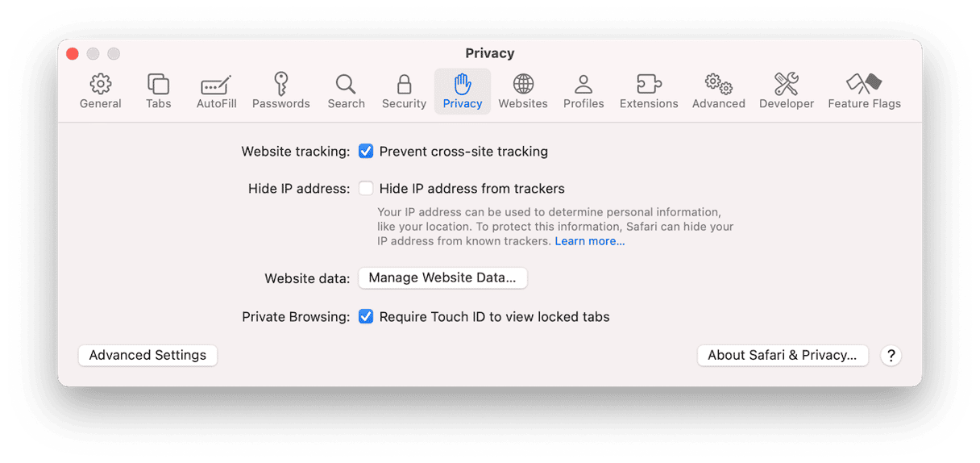This screenshot has width=980, height=463.
Task: Open Search settings magnifier icon
Action: (346, 84)
